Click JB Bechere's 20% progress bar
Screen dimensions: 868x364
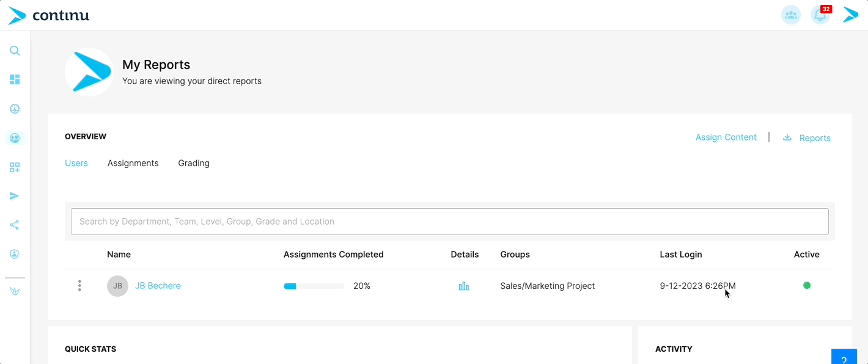click(x=314, y=286)
